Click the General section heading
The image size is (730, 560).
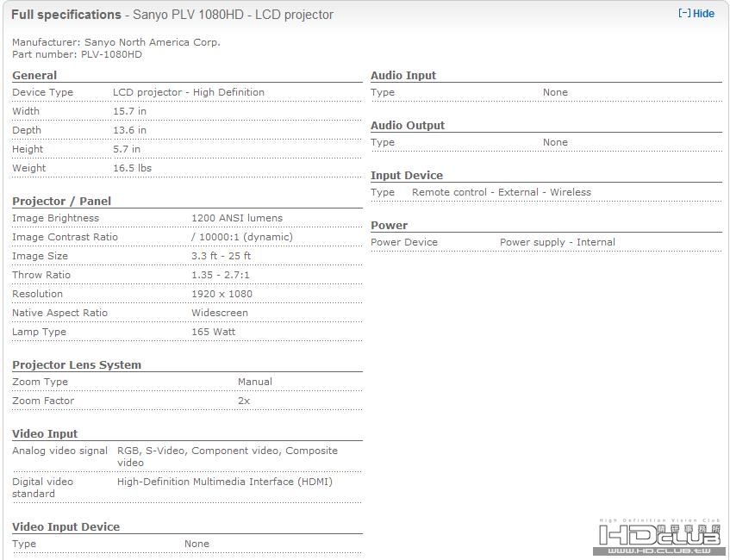pyautogui.click(x=34, y=76)
